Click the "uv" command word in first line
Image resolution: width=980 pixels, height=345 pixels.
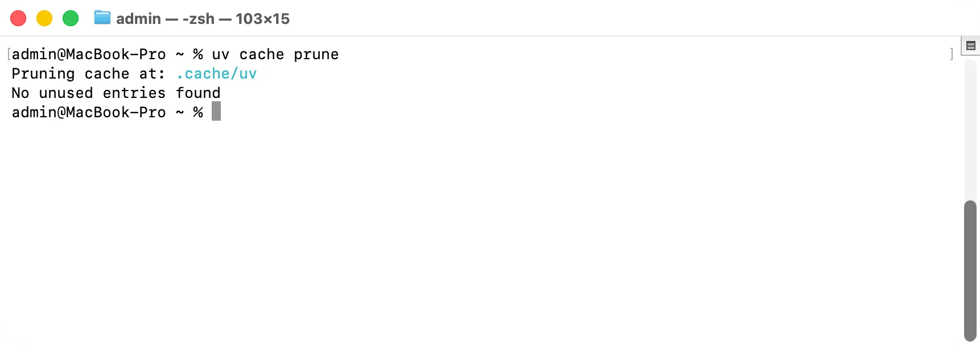[221, 55]
